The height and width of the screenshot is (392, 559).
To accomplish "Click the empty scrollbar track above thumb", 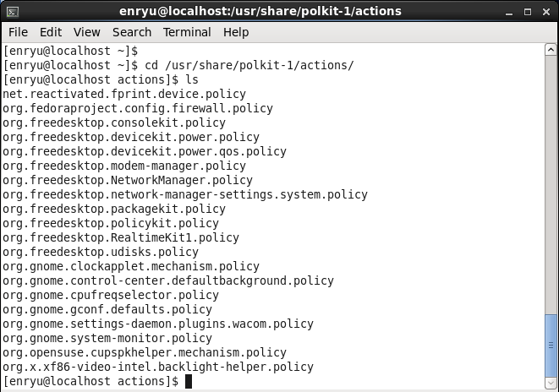I will pyautogui.click(x=551, y=184).
